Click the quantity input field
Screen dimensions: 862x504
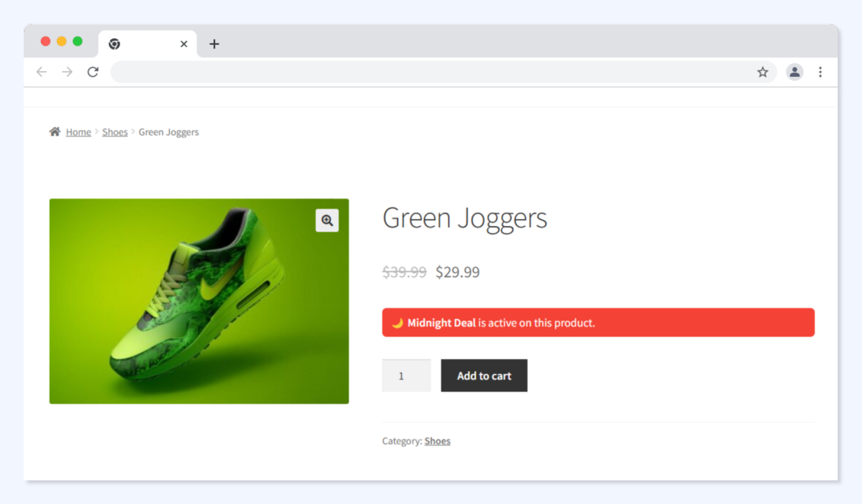(406, 375)
